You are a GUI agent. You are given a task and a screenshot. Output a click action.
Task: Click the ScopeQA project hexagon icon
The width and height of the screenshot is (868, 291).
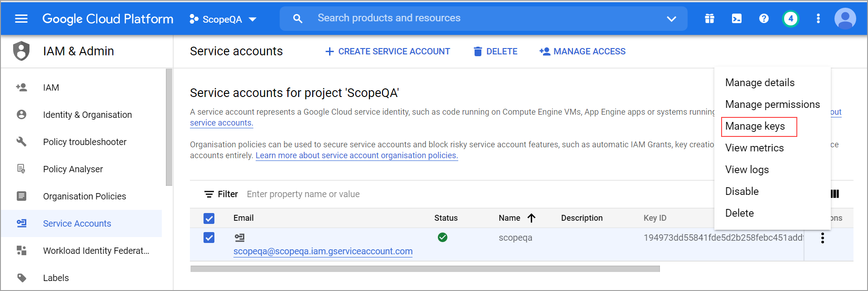click(194, 19)
